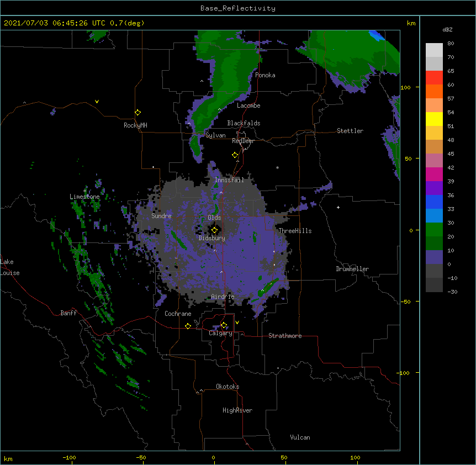Pick the red 65 dBZ legend swatch
This screenshot has width=476, height=465.
pos(434,77)
